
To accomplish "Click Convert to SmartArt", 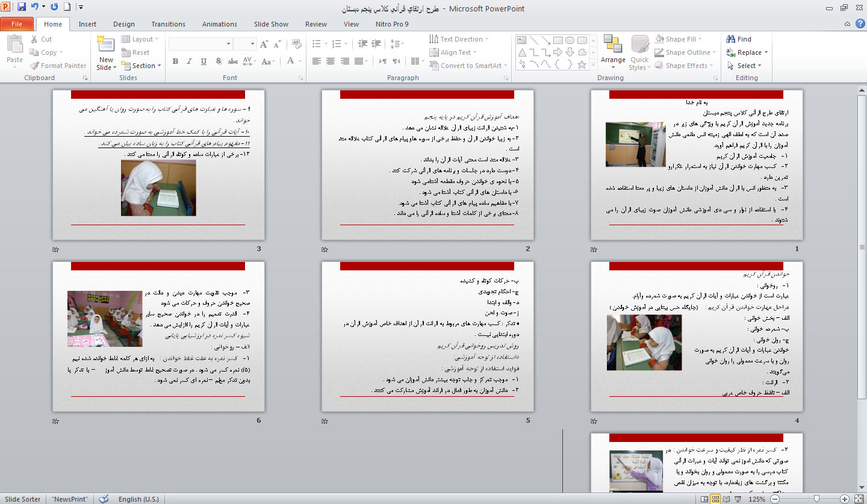I will [x=468, y=66].
